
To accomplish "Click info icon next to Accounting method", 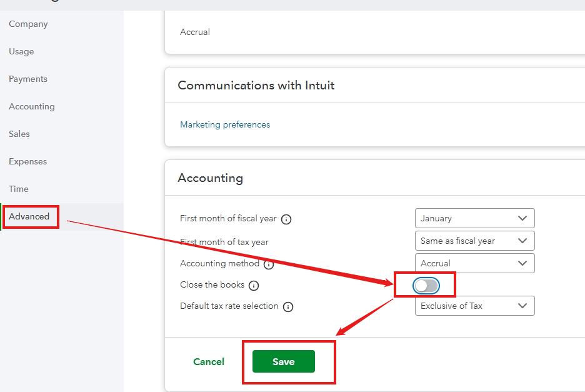I will pyautogui.click(x=269, y=264).
